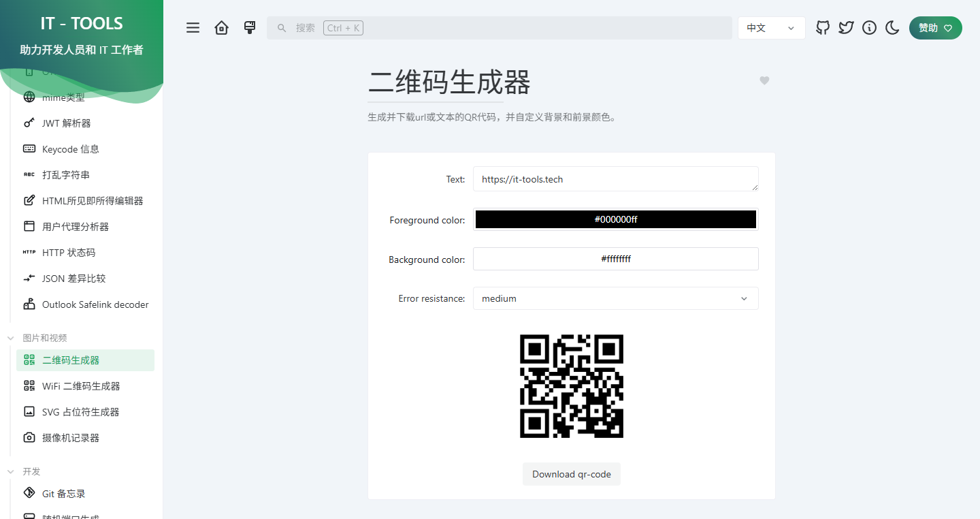Select JWT 解析器 from sidebar
Image resolution: width=980 pixels, height=519 pixels.
(x=66, y=123)
